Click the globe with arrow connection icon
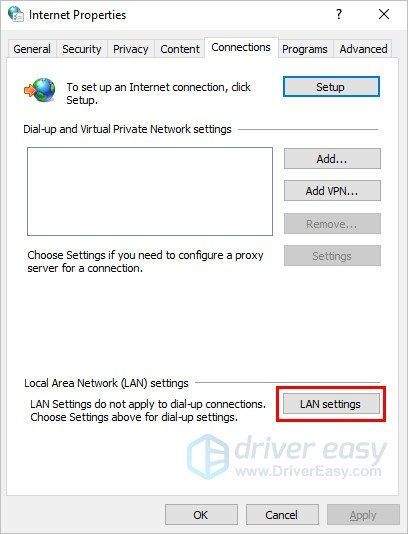 tap(40, 90)
